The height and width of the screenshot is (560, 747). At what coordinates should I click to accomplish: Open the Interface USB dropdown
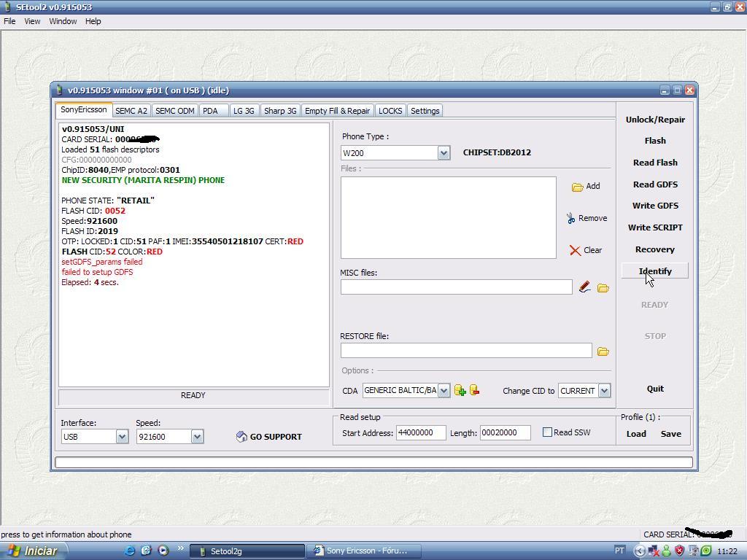(x=122, y=437)
